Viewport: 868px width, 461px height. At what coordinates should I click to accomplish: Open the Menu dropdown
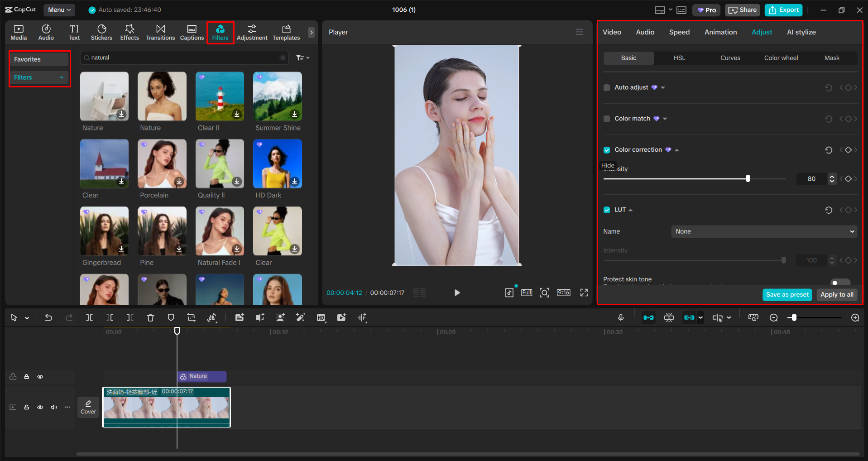click(59, 10)
